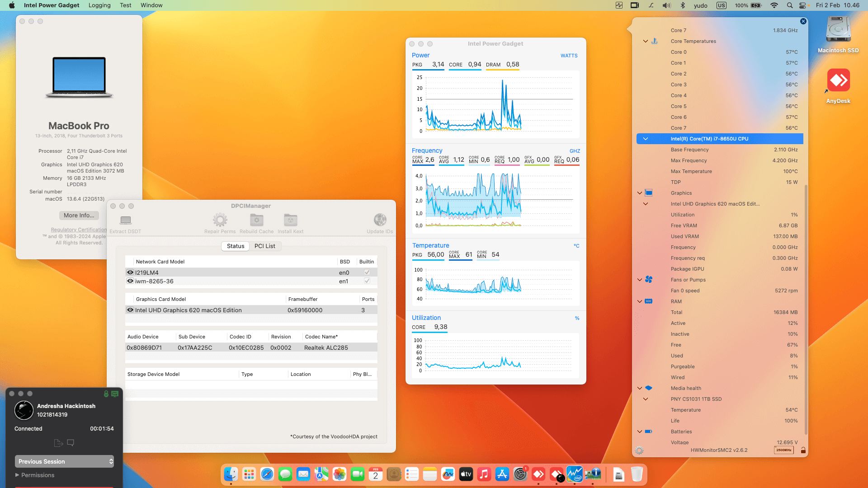Open Intel Power Gadget app menu
This screenshot has width=868, height=488.
(52, 5)
